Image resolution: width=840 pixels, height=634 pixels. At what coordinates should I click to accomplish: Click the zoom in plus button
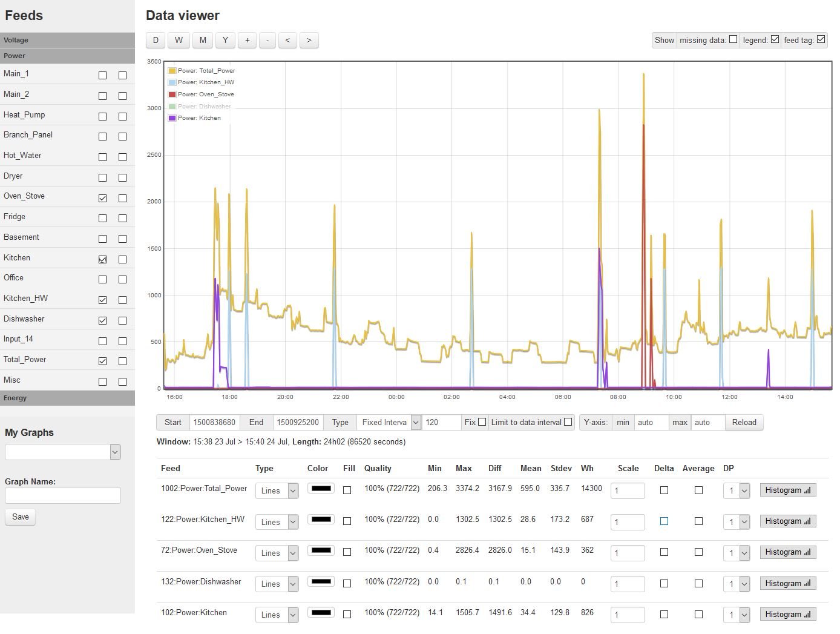[x=248, y=41]
